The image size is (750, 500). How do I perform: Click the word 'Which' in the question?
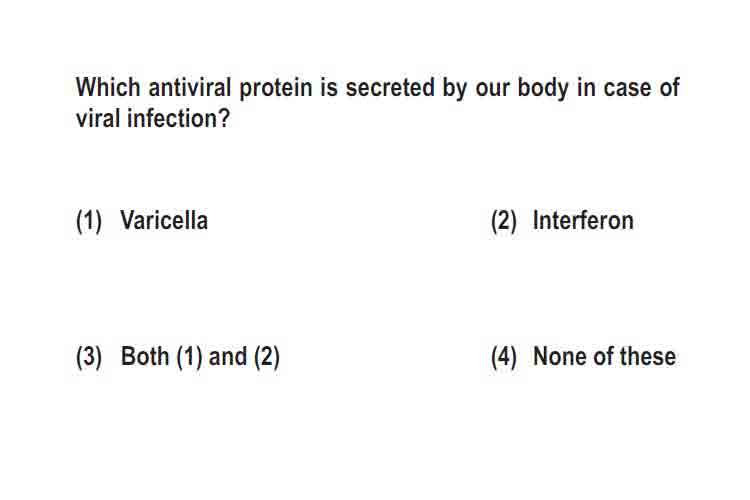pyautogui.click(x=108, y=88)
